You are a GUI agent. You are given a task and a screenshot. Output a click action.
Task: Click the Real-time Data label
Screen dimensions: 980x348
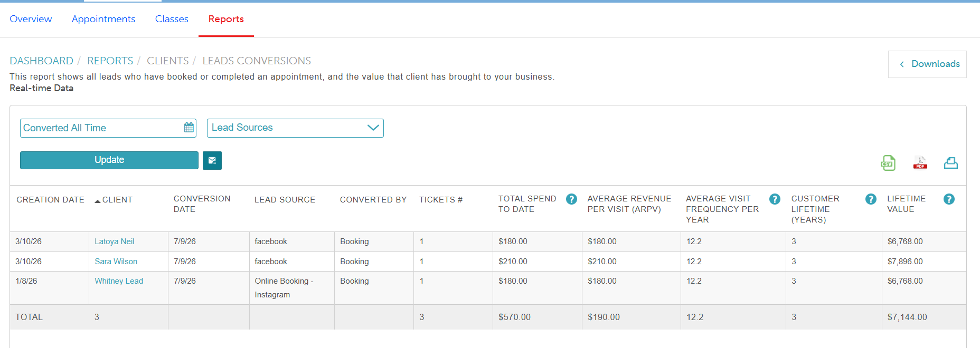coord(42,88)
